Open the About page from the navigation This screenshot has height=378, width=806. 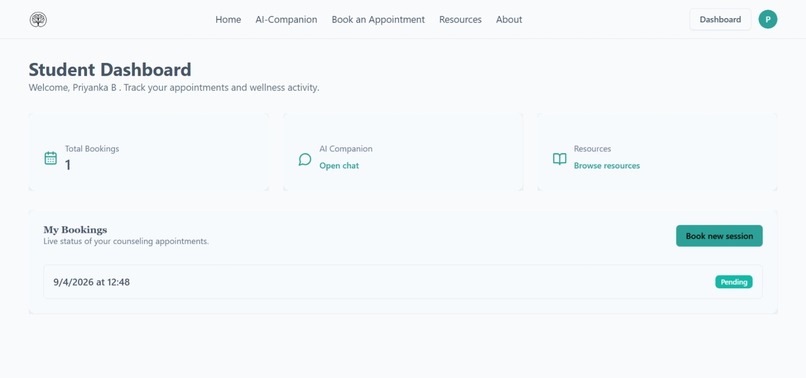coord(509,20)
